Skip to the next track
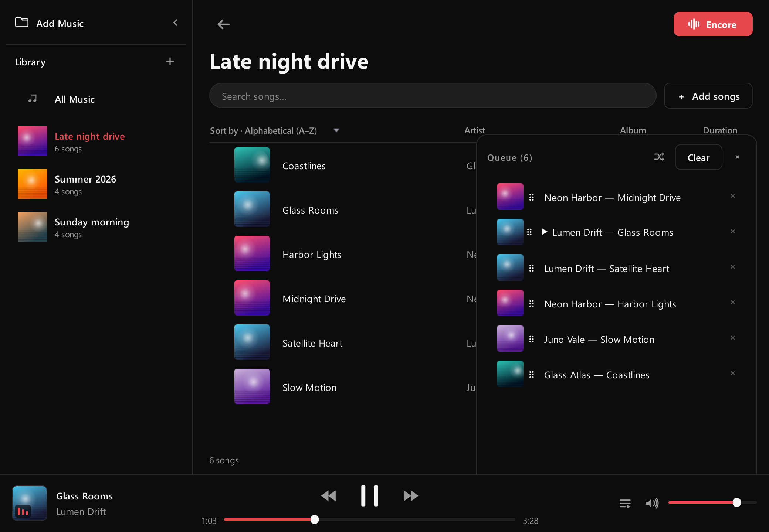 411,495
